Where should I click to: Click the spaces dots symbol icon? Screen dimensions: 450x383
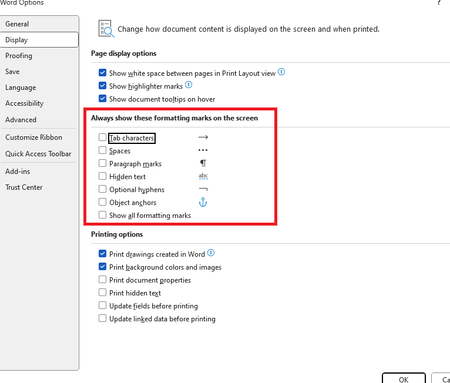point(203,150)
